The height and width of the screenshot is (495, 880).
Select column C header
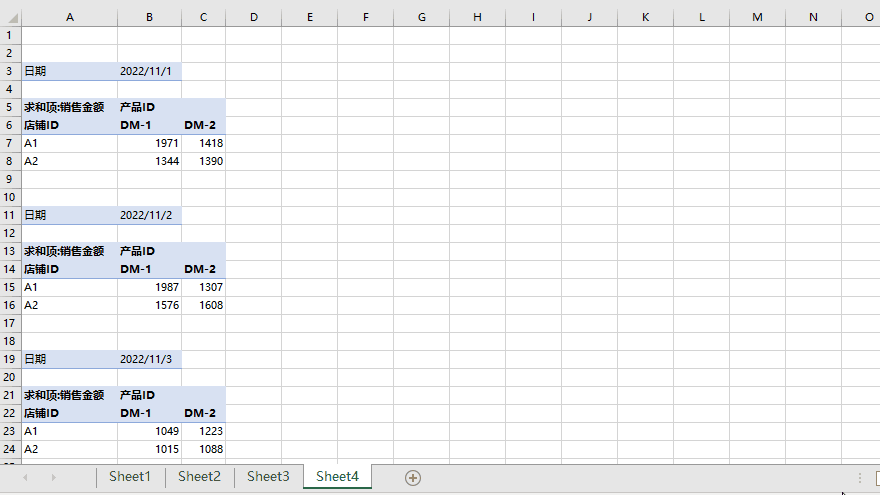click(203, 17)
